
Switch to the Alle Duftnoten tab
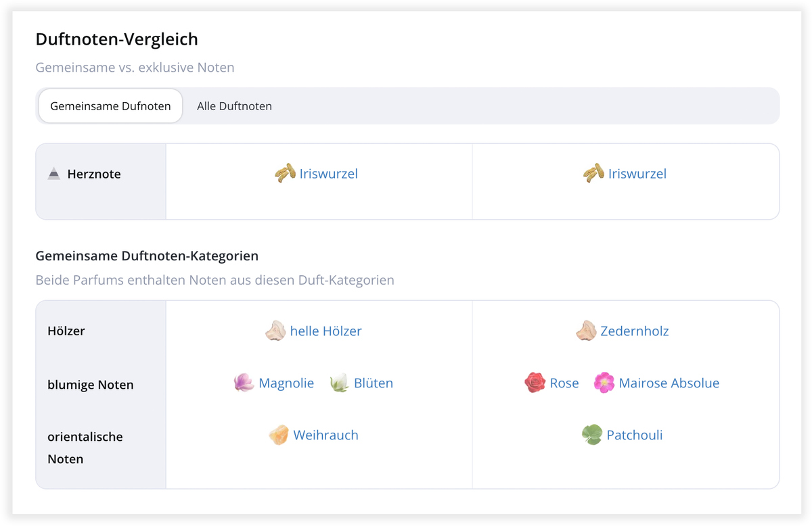pyautogui.click(x=234, y=105)
